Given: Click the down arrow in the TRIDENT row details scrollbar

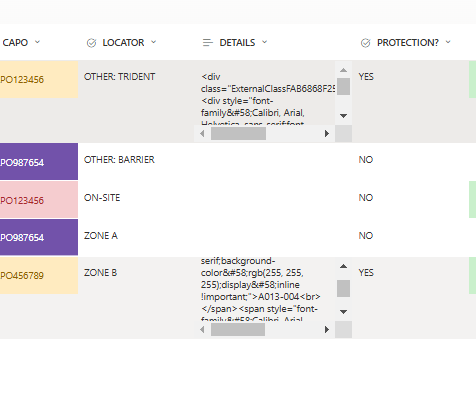Looking at the screenshot, I should coord(343,116).
